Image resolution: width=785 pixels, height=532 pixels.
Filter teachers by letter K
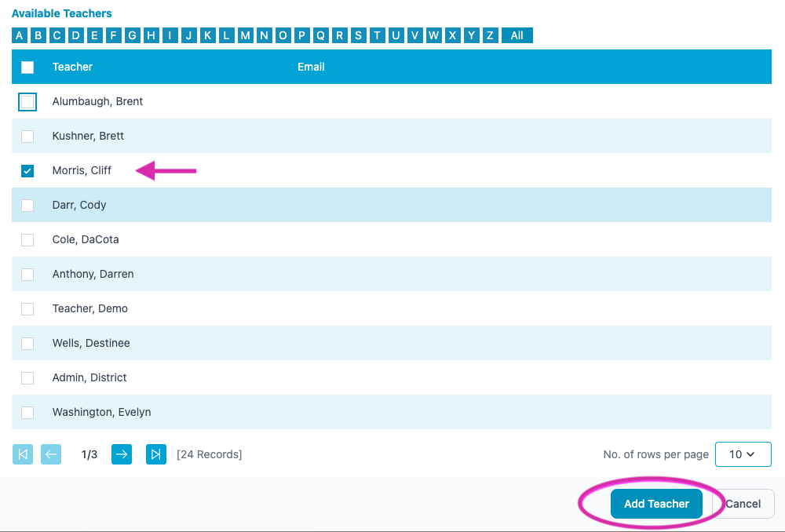tap(208, 35)
